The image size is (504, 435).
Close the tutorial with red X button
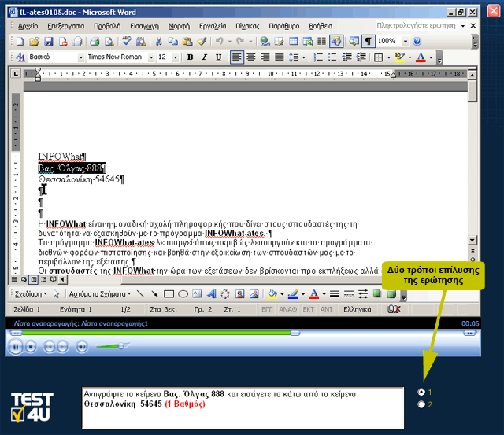tap(494, 10)
